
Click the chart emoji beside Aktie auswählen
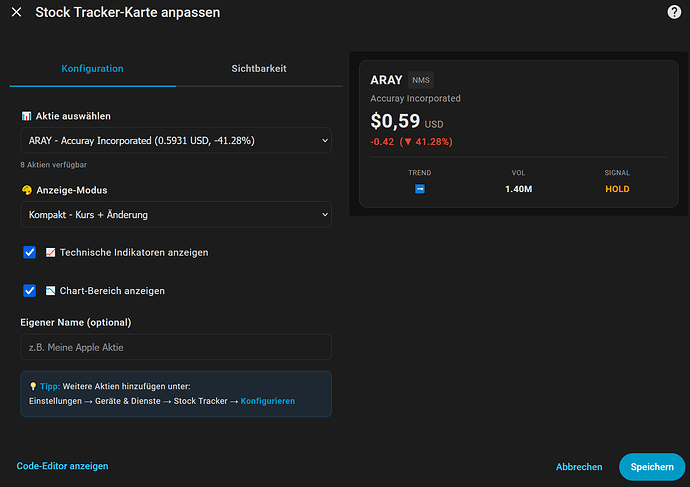click(26, 117)
